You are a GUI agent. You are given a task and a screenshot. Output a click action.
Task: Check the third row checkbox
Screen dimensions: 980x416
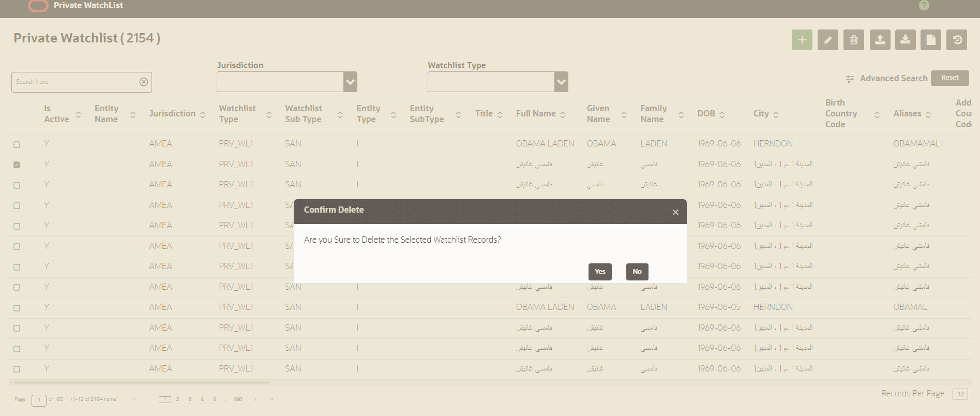point(17,185)
